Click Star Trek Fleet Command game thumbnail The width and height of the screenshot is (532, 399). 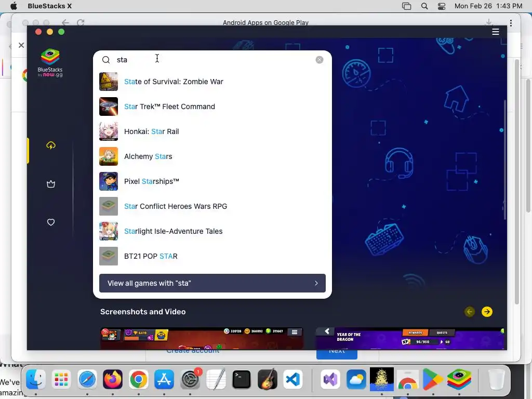pyautogui.click(x=109, y=107)
